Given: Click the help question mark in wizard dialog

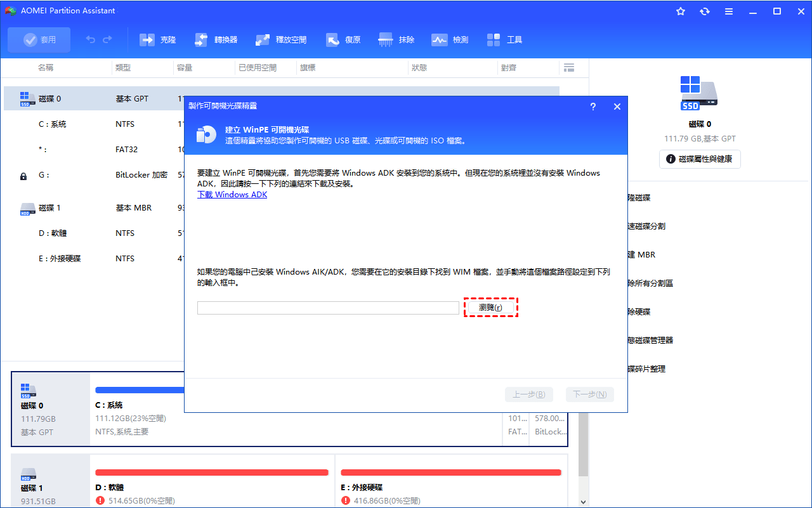Looking at the screenshot, I should [x=593, y=107].
